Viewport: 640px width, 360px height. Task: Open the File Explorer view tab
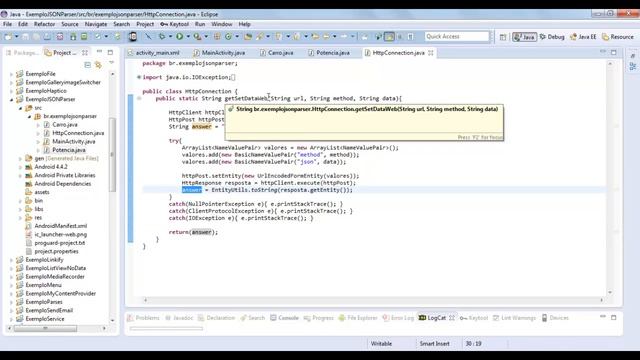click(358, 318)
